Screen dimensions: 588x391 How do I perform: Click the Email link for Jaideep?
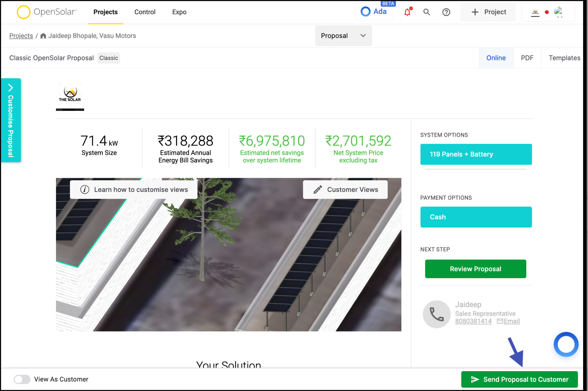point(508,321)
